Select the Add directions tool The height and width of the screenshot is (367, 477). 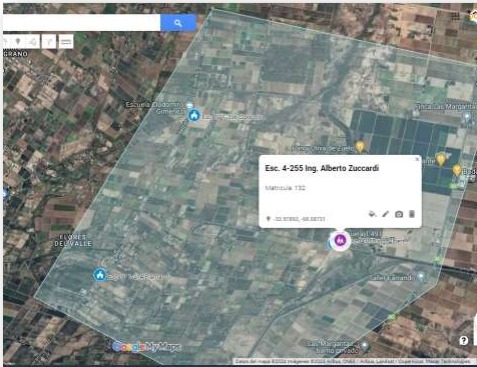49,42
